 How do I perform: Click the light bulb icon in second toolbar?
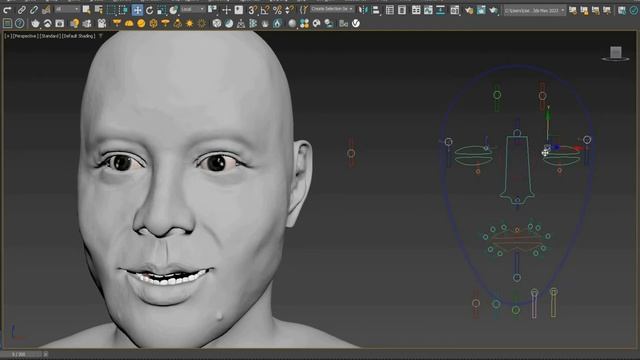pos(74,24)
